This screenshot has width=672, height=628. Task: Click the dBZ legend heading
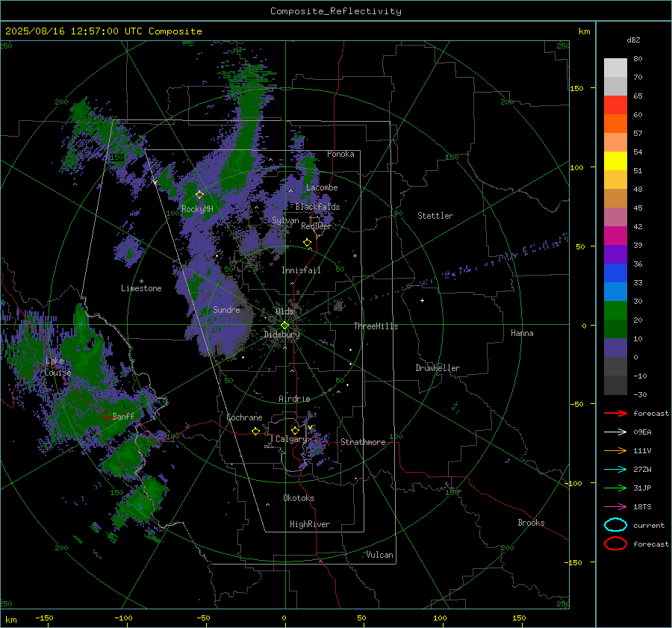[633, 40]
